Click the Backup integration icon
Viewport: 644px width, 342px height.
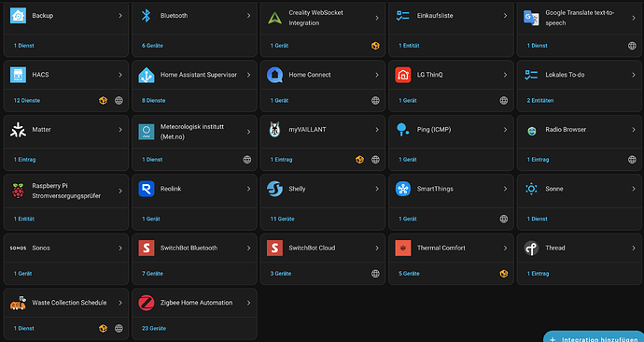click(18, 16)
